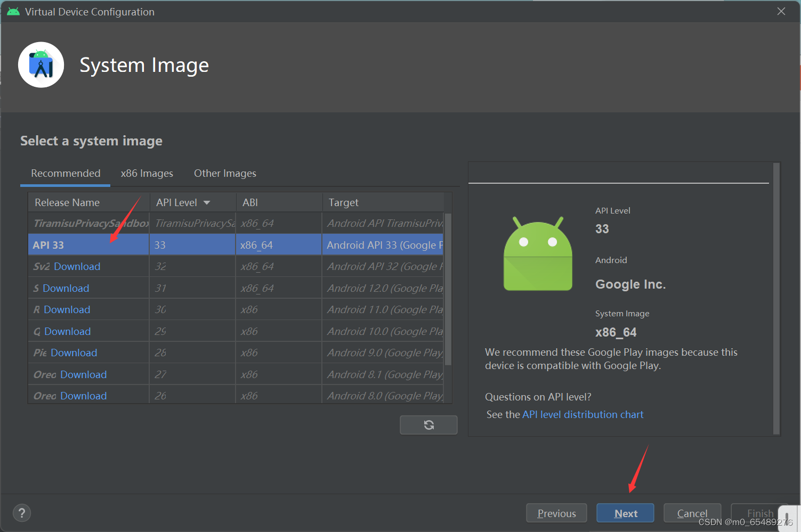
Task: Click the Previous button
Action: pyautogui.click(x=556, y=513)
